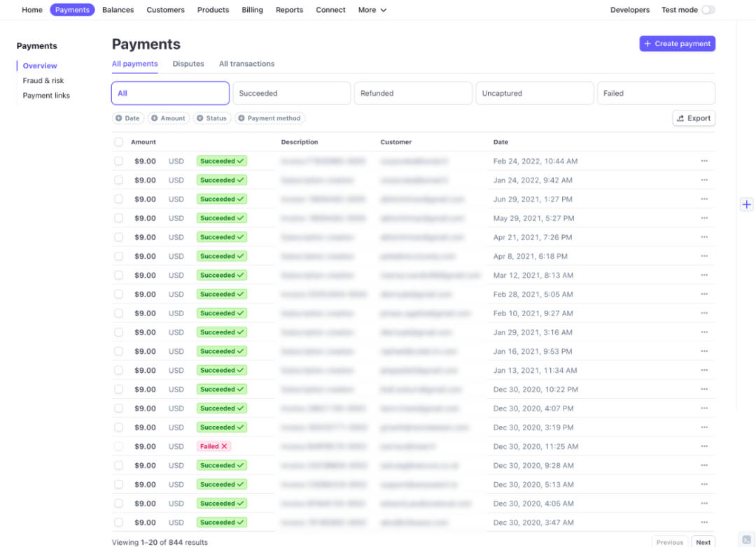Add a Date filter

pyautogui.click(x=128, y=118)
